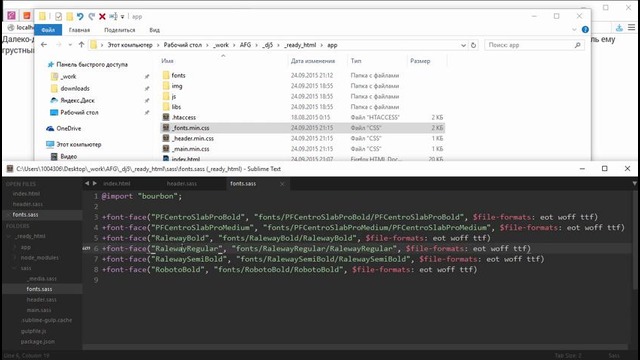640x360 pixels.
Task: Click Рабочий стол in the address breadcrumb
Action: pyautogui.click(x=182, y=45)
